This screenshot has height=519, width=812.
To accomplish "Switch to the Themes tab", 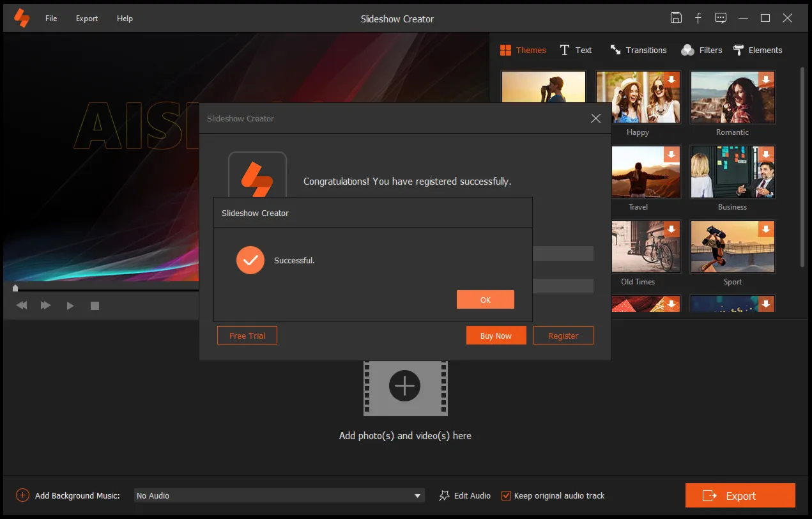I will click(x=523, y=50).
